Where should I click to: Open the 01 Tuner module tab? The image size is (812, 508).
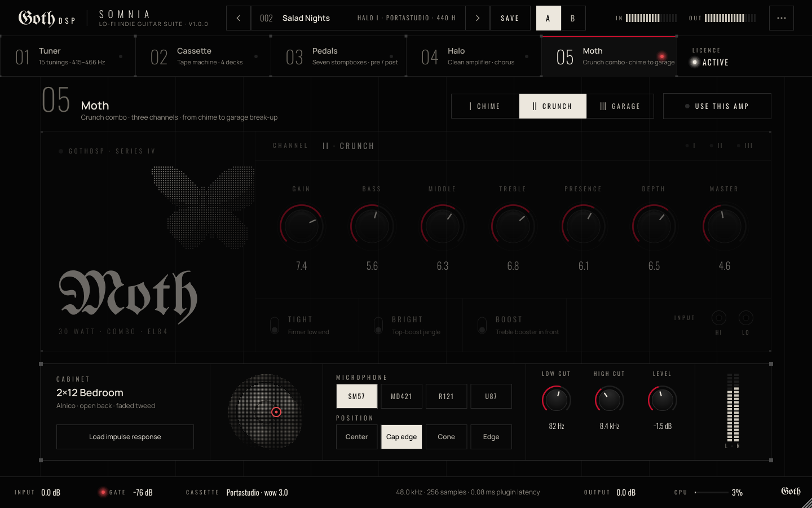(x=68, y=56)
